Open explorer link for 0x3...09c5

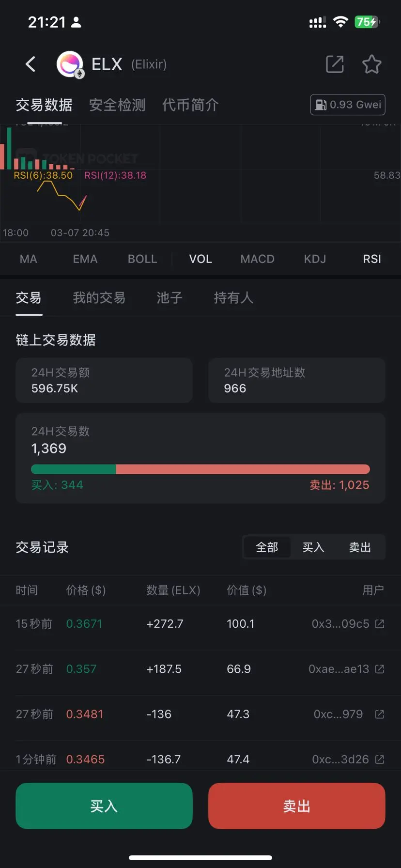coord(380,624)
